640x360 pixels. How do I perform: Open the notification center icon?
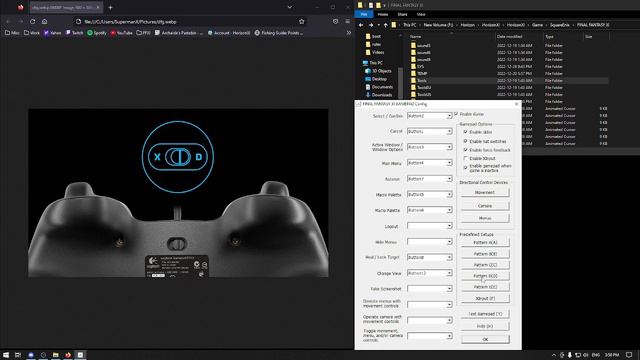[x=629, y=355]
